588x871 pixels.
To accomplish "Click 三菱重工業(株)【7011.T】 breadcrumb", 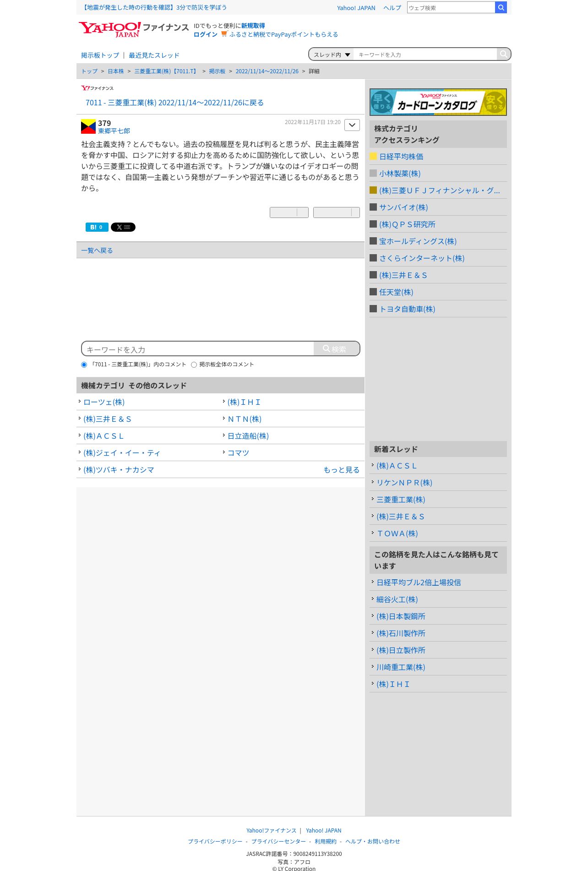I will point(166,71).
